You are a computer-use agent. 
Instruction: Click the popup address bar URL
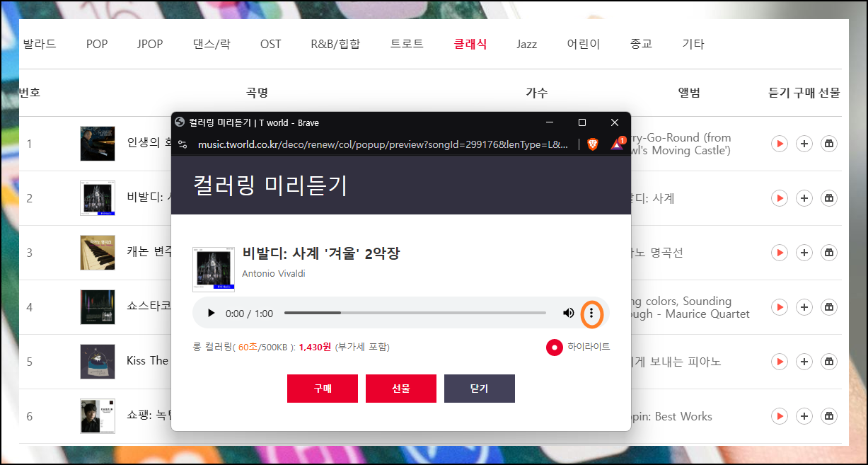tap(383, 144)
